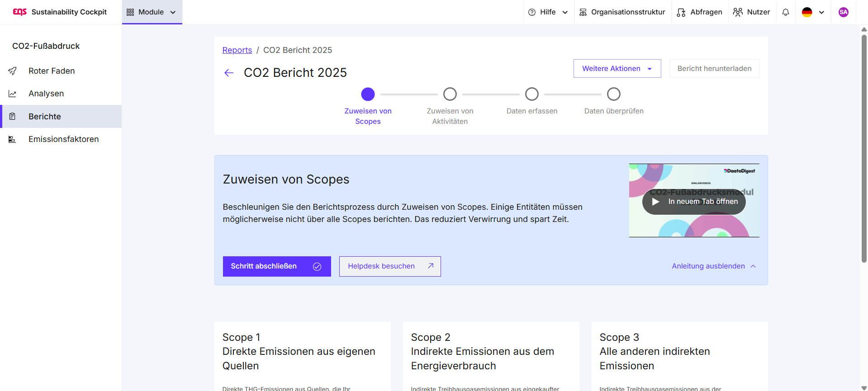Image resolution: width=868 pixels, height=391 pixels.
Task: Open Roter Faden rocket icon item
Action: tap(13, 71)
